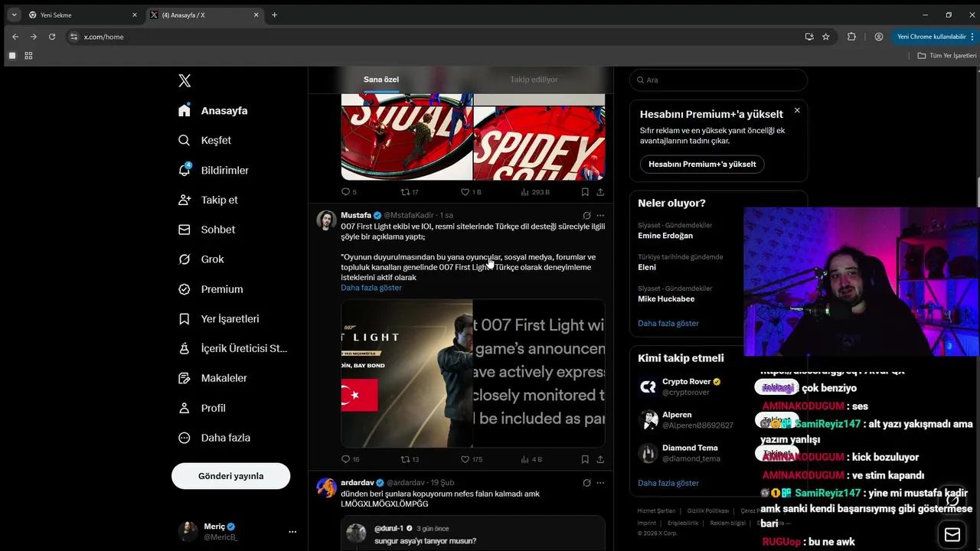
Task: Open Alperen suggested profile
Action: click(677, 415)
